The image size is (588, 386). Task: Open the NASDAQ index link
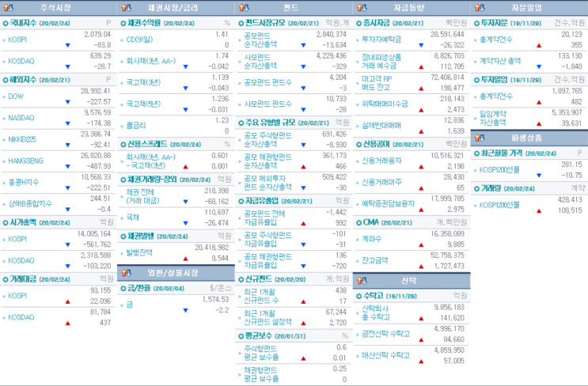click(x=21, y=118)
